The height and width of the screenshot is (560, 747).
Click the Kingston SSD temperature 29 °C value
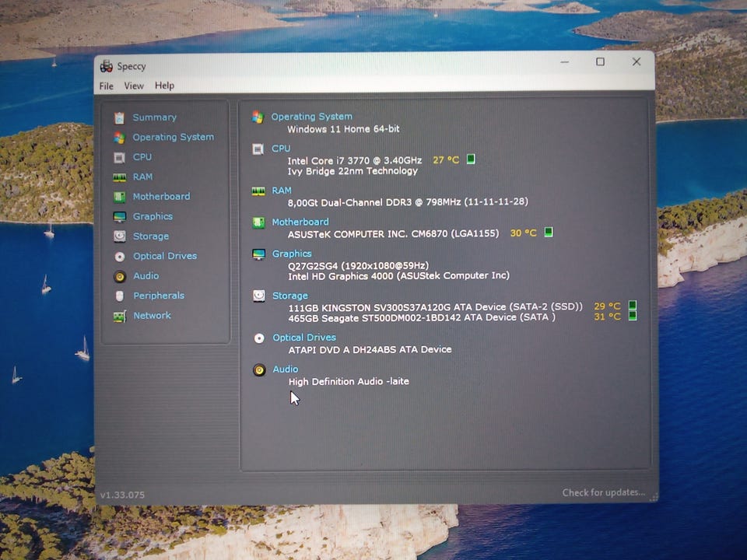(608, 306)
